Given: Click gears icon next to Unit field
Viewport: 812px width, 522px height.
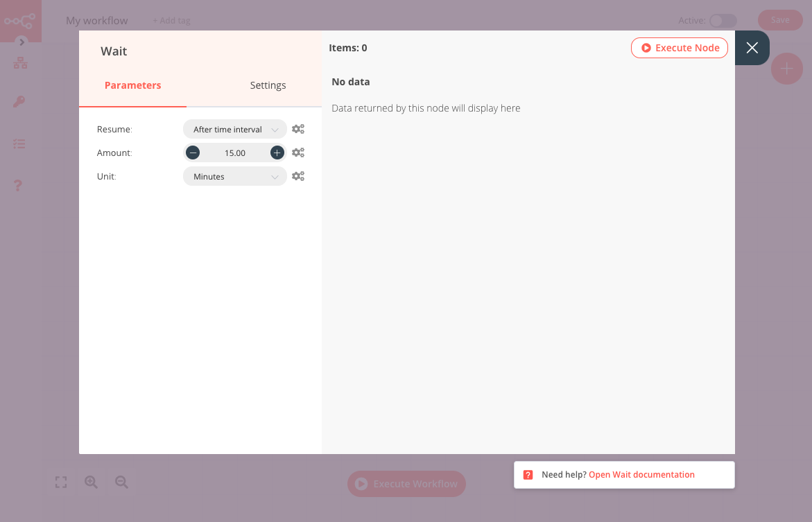Looking at the screenshot, I should [298, 177].
